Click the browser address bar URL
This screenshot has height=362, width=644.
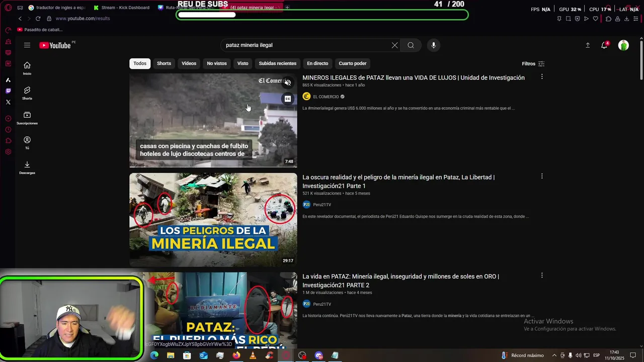(x=83, y=19)
